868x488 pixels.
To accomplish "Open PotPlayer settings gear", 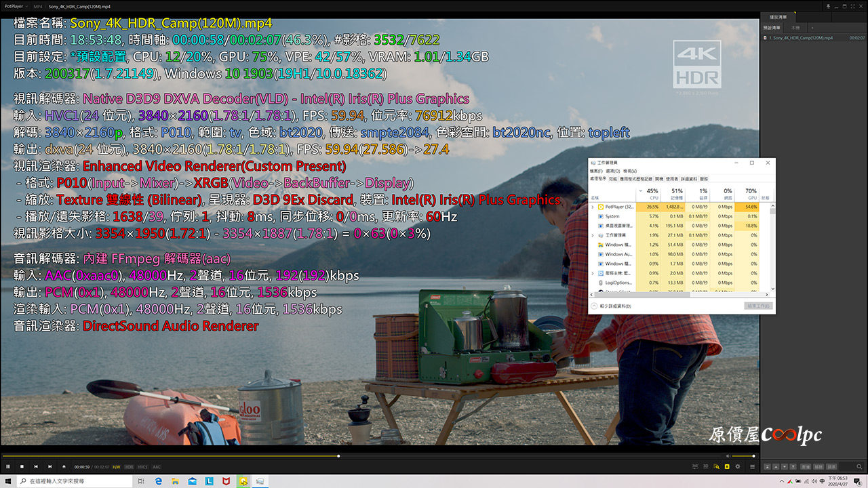I will click(x=738, y=466).
